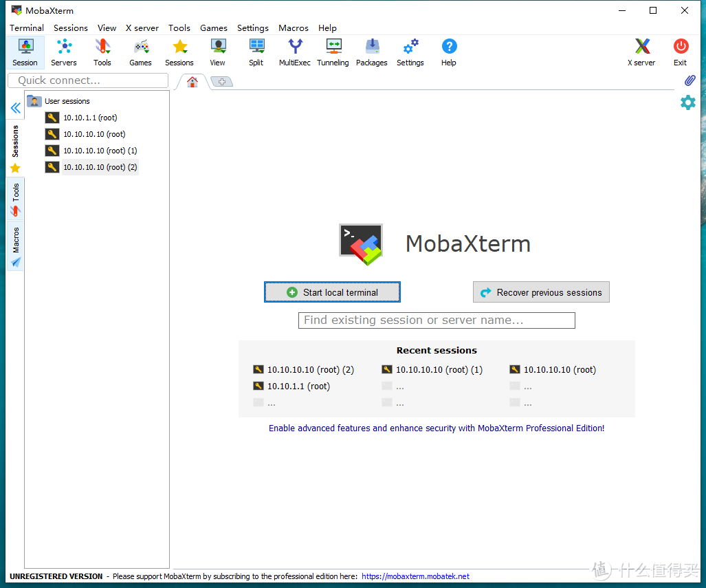Switch to the Tools side tab
The width and height of the screenshot is (706, 588).
pyautogui.click(x=15, y=199)
